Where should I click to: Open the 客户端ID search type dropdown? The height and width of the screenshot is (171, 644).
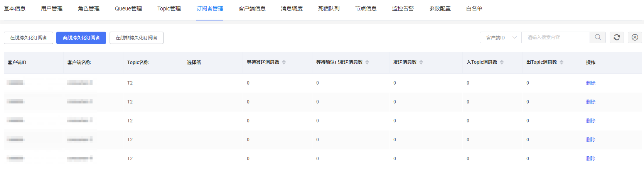tap(501, 37)
